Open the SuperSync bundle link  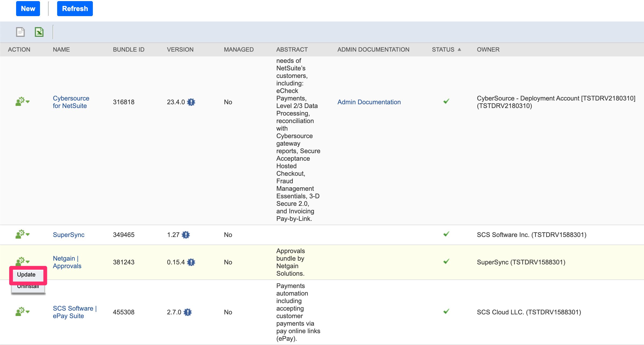pos(69,235)
